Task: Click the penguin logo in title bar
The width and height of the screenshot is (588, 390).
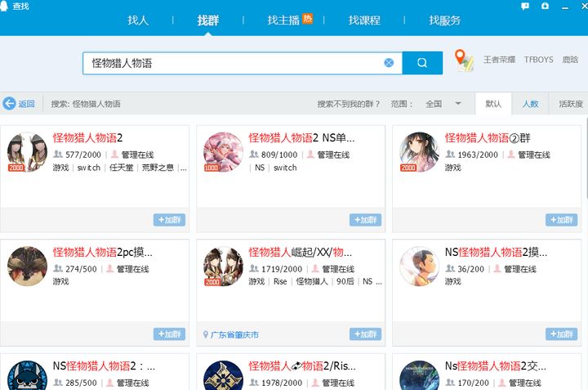Action: 7,6
